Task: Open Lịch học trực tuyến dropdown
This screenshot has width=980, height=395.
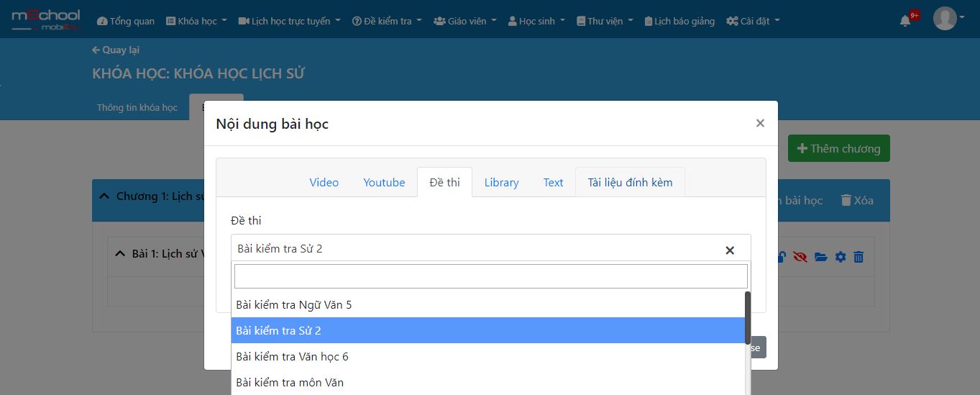Action: tap(290, 21)
